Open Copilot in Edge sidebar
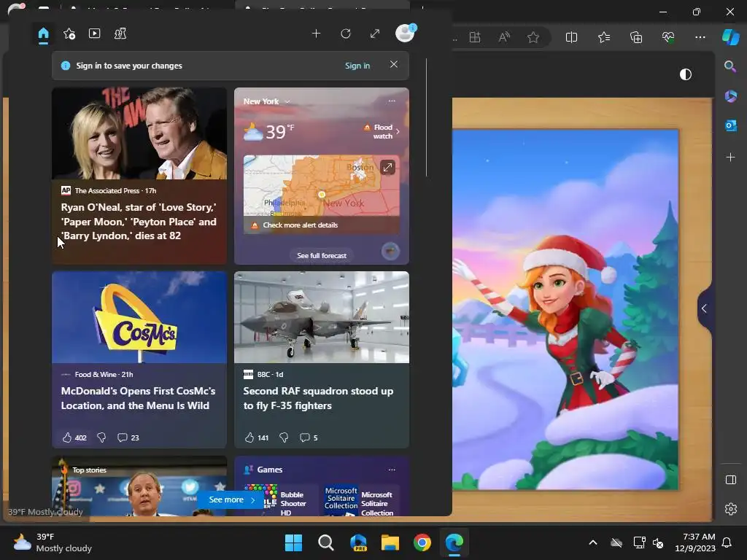 point(730,37)
